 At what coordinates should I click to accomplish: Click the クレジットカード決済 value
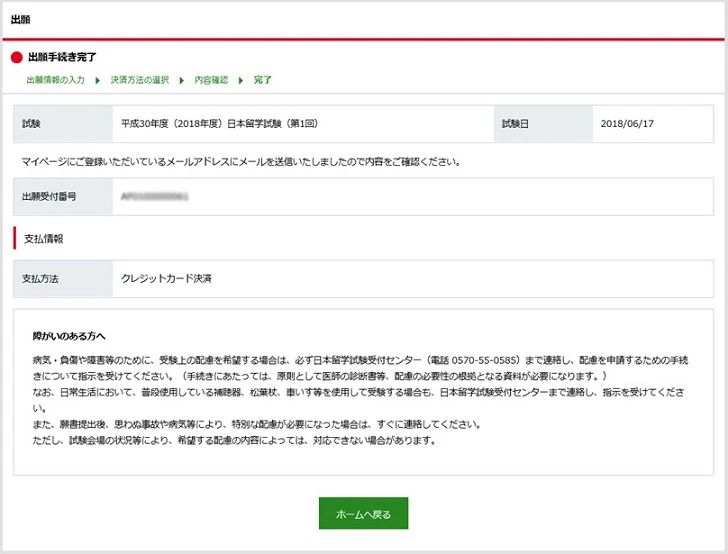click(166, 278)
